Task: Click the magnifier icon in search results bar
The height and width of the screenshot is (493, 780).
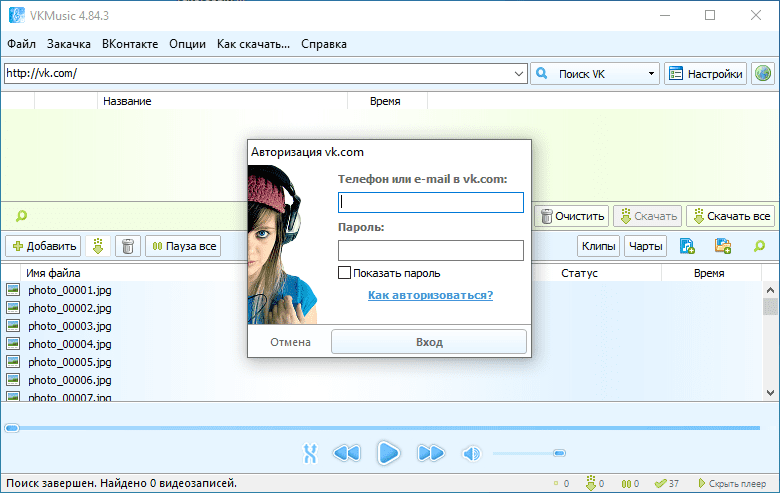Action: click(21, 216)
